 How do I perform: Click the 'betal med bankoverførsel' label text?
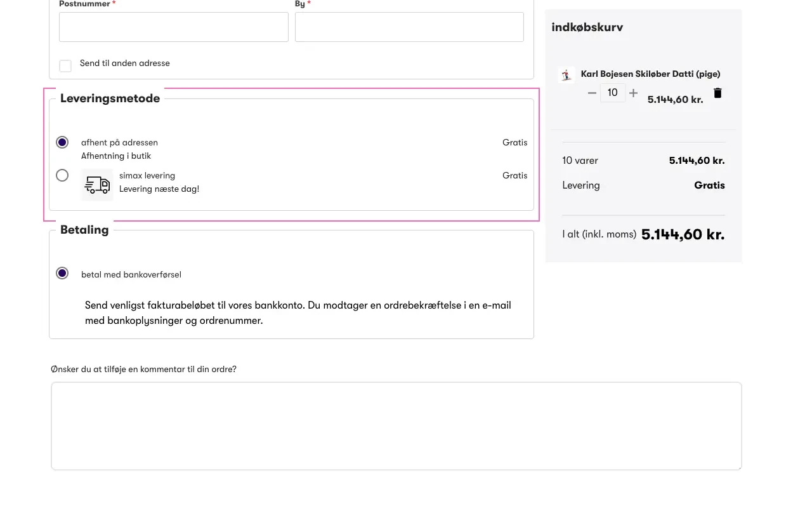pos(131,274)
